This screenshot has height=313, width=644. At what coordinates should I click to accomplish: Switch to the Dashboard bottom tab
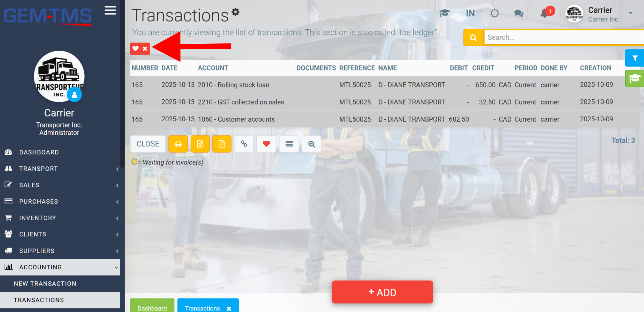point(152,306)
